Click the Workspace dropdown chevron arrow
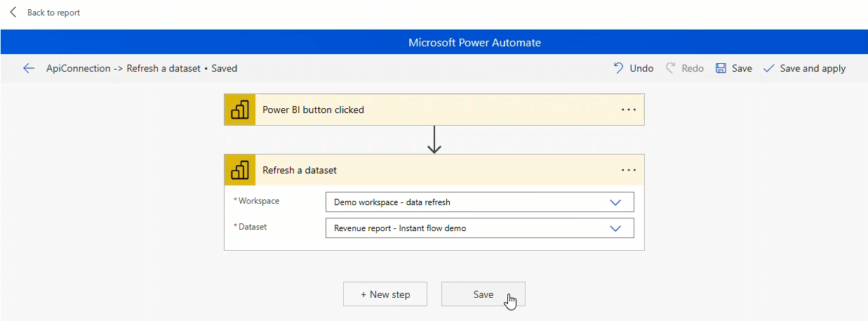Screen dimensions: 868x321 pos(615,202)
